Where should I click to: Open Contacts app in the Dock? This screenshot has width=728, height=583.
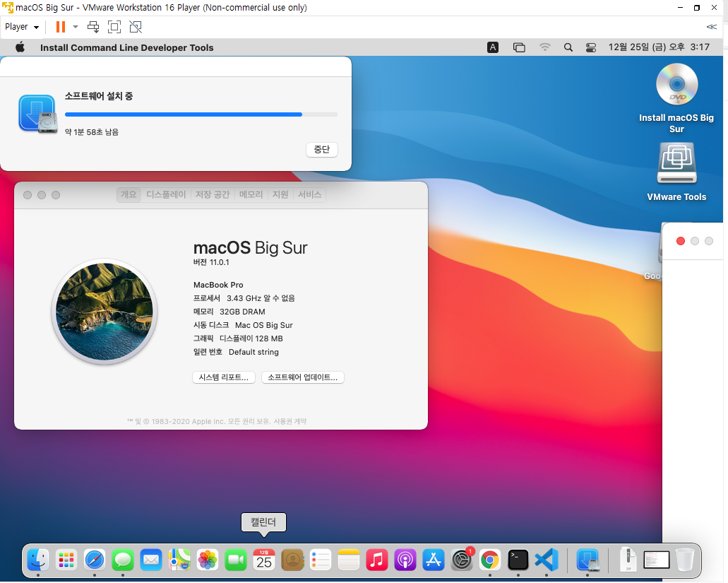point(292,560)
